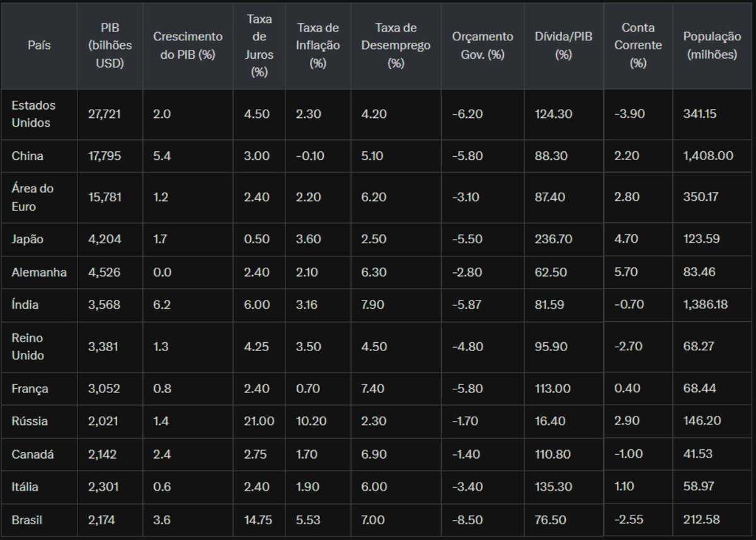Click the País column header
This screenshot has height=540, width=756.
[x=38, y=44]
